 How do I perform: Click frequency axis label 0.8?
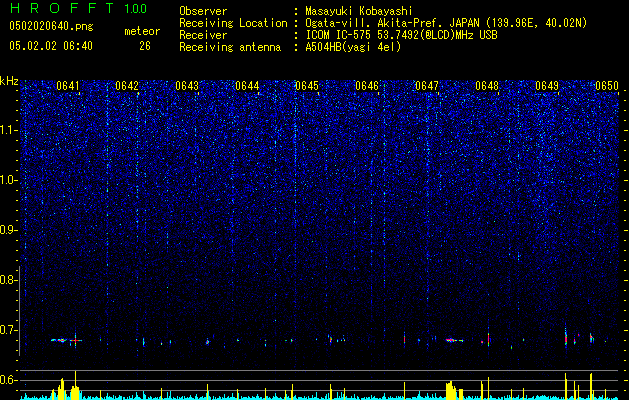7,280
